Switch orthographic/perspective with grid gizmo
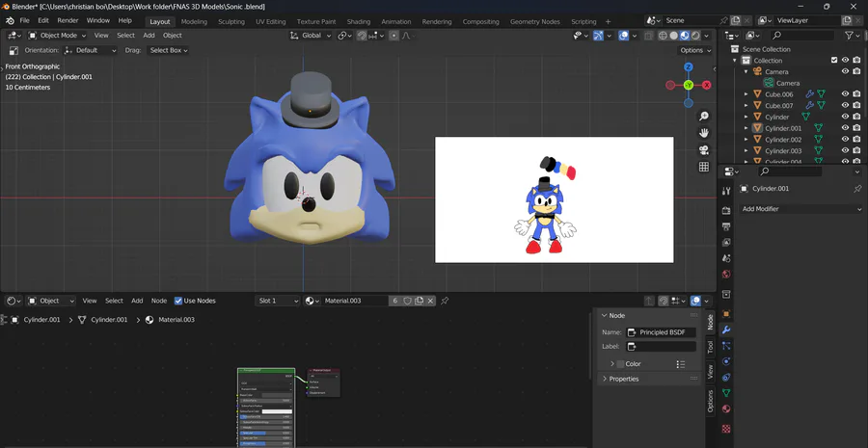 (x=704, y=167)
